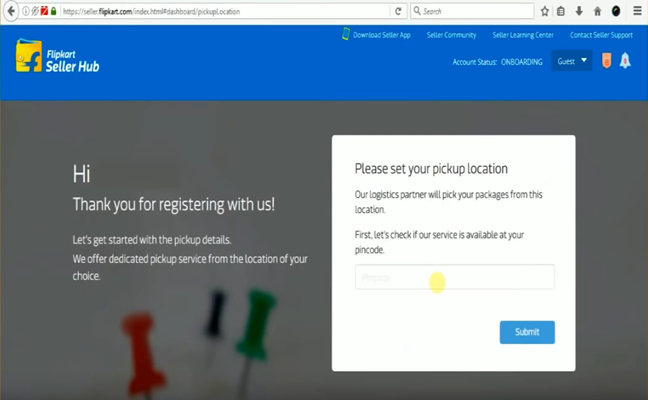Expand the Guest account dropdown
The height and width of the screenshot is (400, 648).
coord(572,61)
